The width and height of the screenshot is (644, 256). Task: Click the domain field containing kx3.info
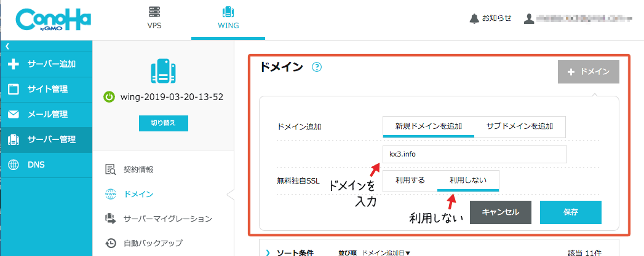[474, 155]
